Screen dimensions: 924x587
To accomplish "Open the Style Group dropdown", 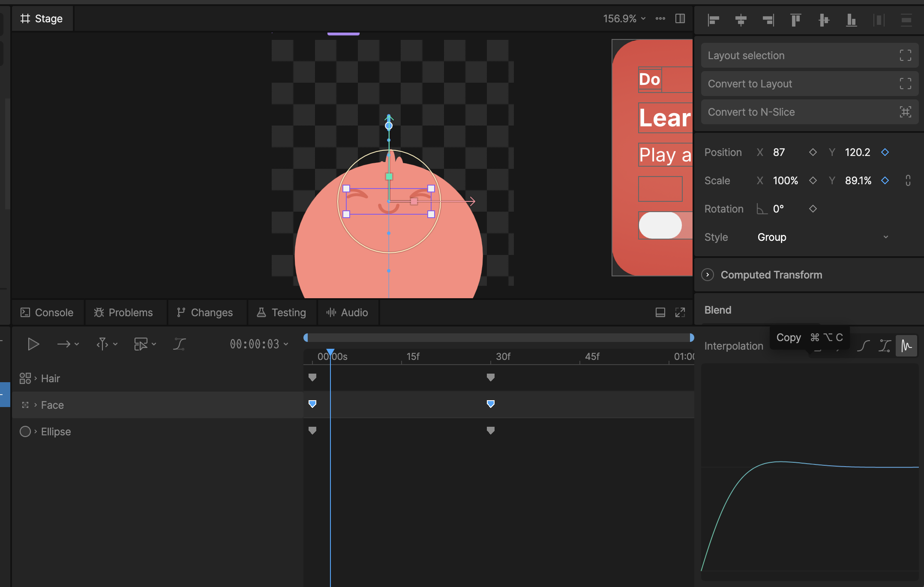I will 822,237.
